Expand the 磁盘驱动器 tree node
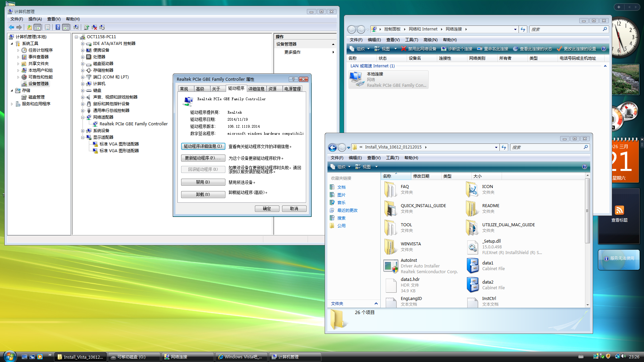This screenshot has height=362, width=644. [x=83, y=64]
